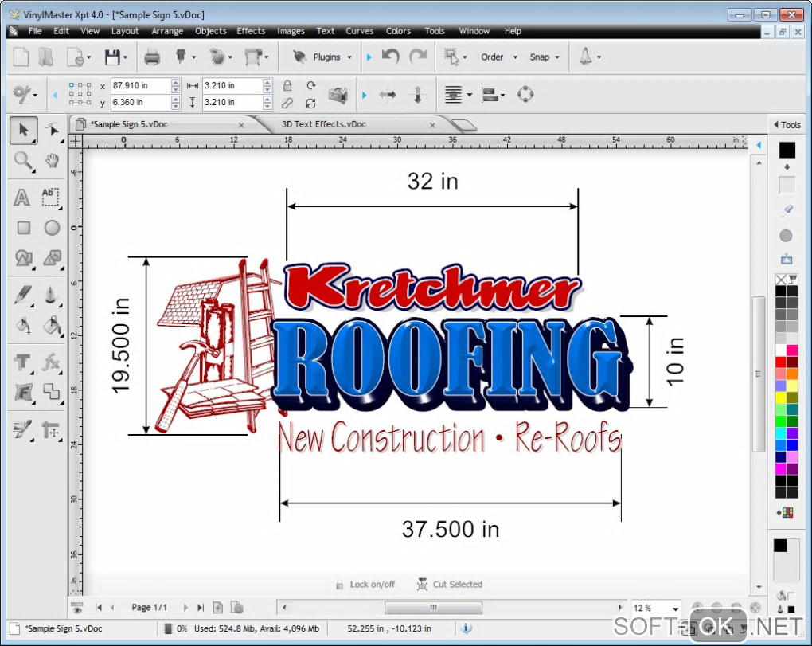Open the zoom percentage 12% dropdown
812x646 pixels.
coord(675,609)
